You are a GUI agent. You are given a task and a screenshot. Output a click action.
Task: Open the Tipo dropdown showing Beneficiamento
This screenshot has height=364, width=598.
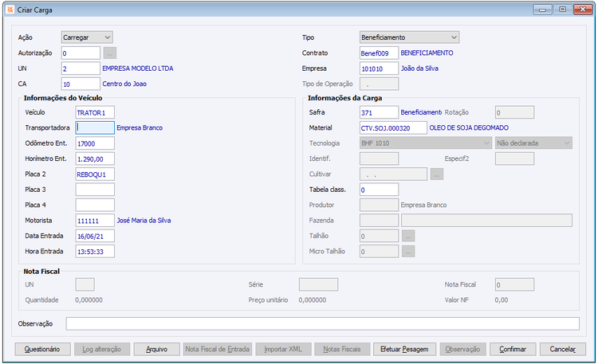[x=409, y=37]
